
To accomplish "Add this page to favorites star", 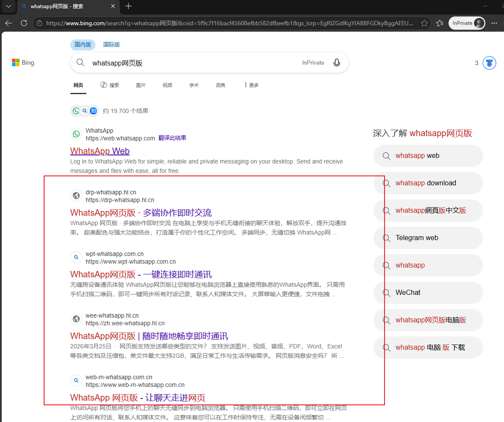I will point(424,23).
